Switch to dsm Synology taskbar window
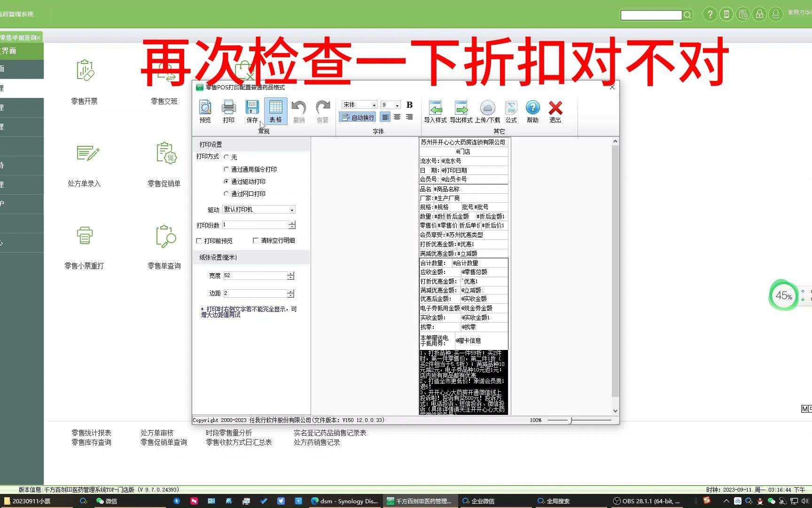 [345, 501]
